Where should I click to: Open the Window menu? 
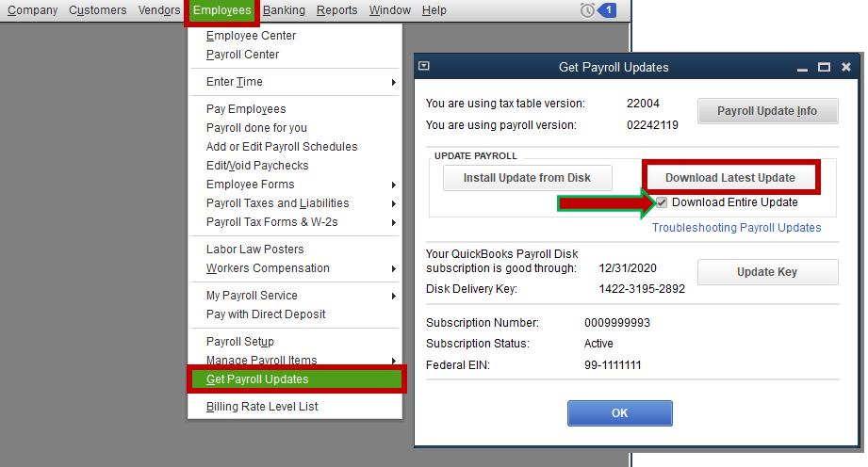point(390,10)
